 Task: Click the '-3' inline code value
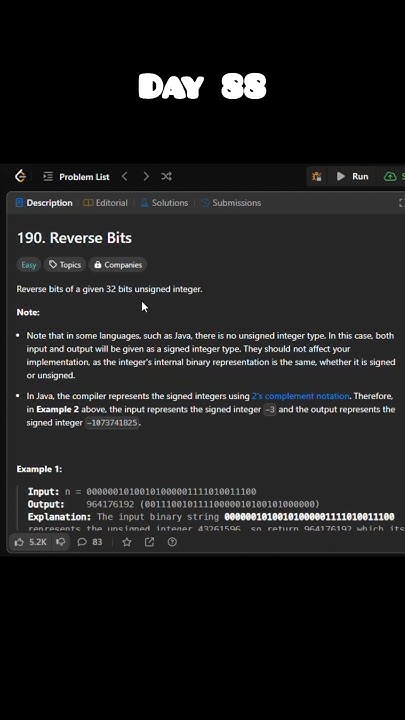click(x=270, y=410)
